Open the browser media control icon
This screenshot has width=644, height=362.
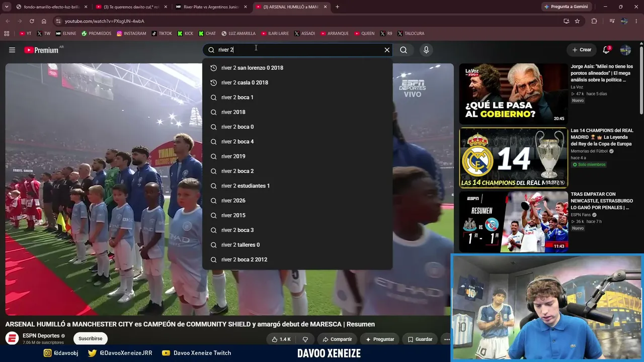[x=612, y=21]
